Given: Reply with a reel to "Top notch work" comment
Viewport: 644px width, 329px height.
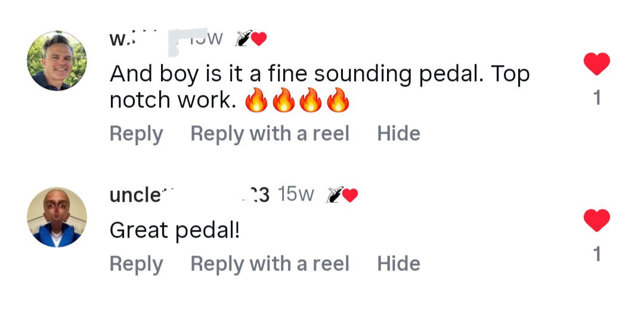Looking at the screenshot, I should click(270, 134).
